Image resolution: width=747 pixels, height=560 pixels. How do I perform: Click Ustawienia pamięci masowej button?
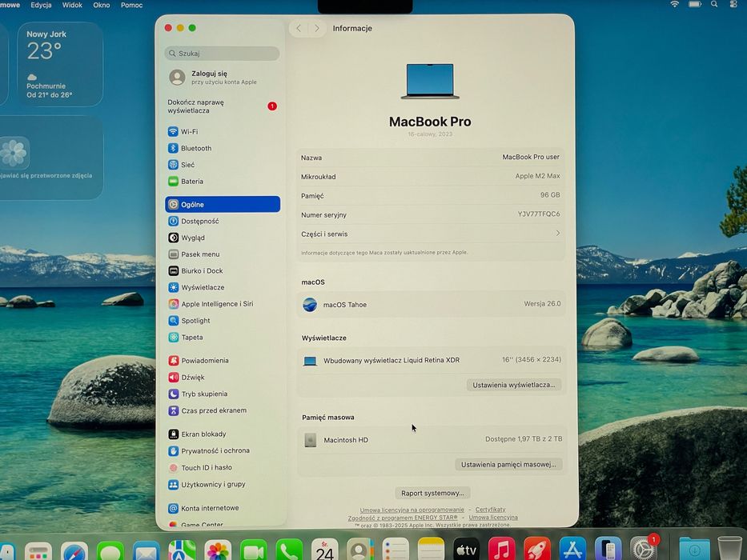508,464
